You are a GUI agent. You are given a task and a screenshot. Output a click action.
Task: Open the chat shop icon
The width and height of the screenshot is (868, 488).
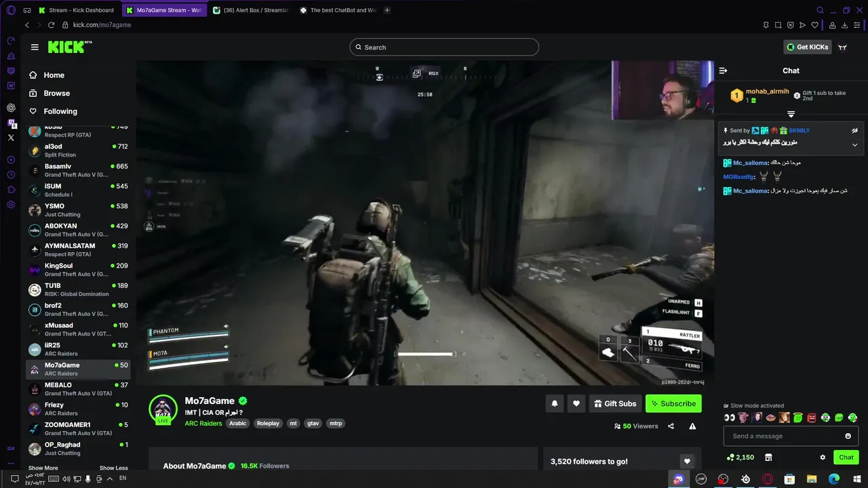pos(768,457)
